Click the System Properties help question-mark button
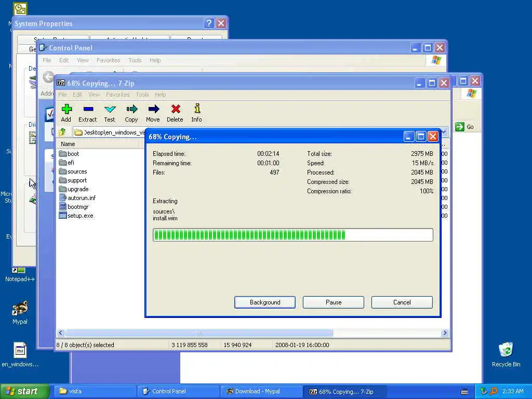This screenshot has width=532, height=399. (x=209, y=23)
